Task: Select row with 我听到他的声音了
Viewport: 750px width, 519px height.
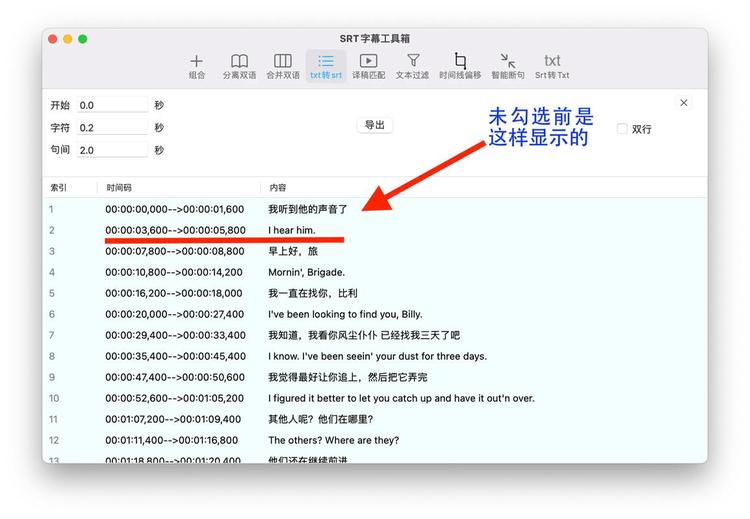Action: 375,209
